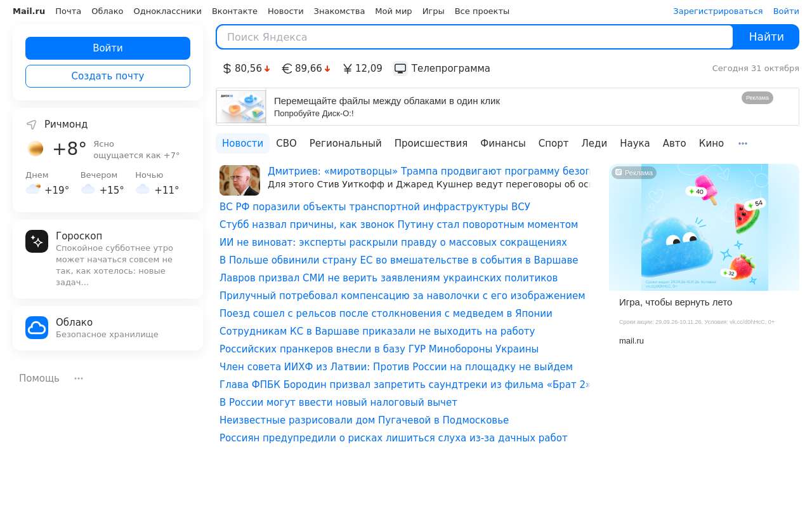Open Lavrov news headline

pyautogui.click(x=388, y=278)
